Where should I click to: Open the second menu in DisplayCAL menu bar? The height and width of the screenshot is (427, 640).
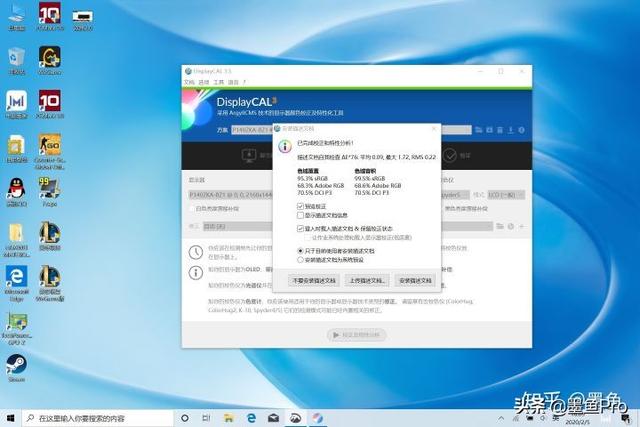point(204,82)
